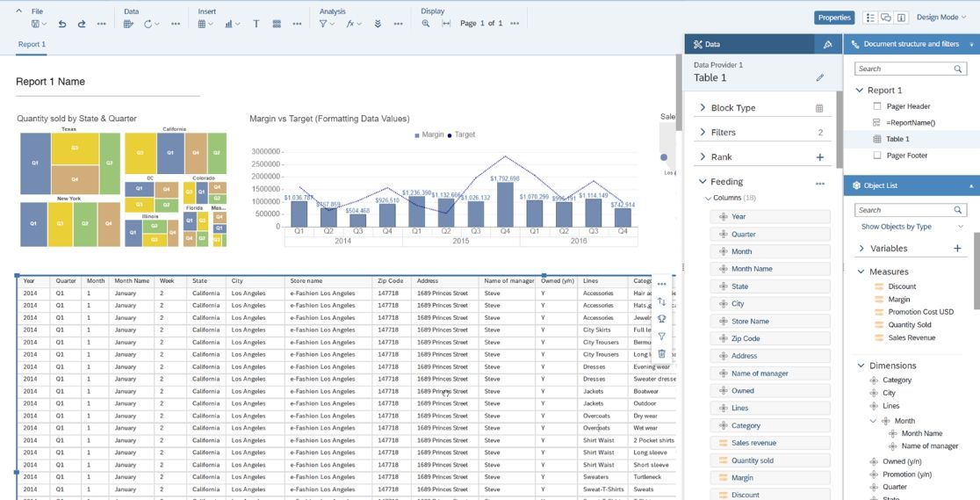
Task: Click the Properties button
Action: pos(834,18)
